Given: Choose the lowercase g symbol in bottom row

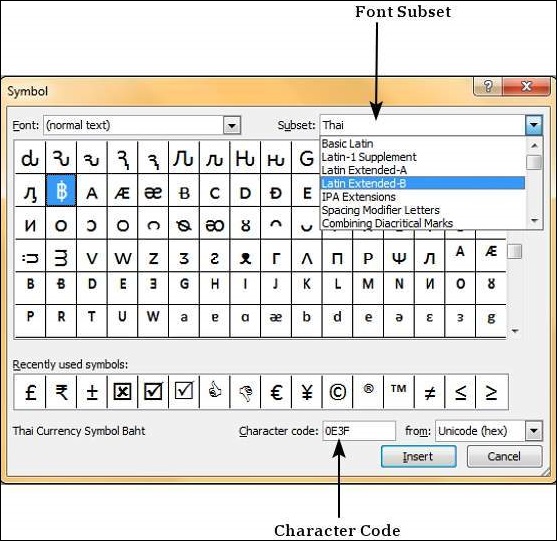Looking at the screenshot, I should click(x=491, y=320).
